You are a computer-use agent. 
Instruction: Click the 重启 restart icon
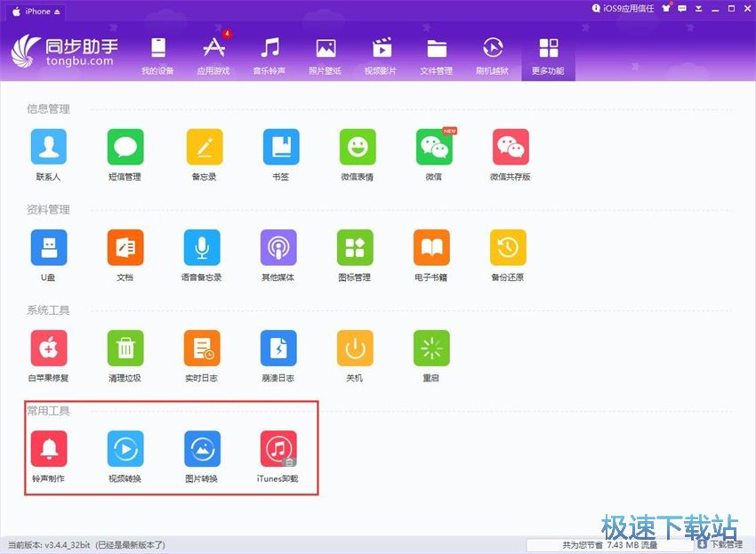point(431,348)
